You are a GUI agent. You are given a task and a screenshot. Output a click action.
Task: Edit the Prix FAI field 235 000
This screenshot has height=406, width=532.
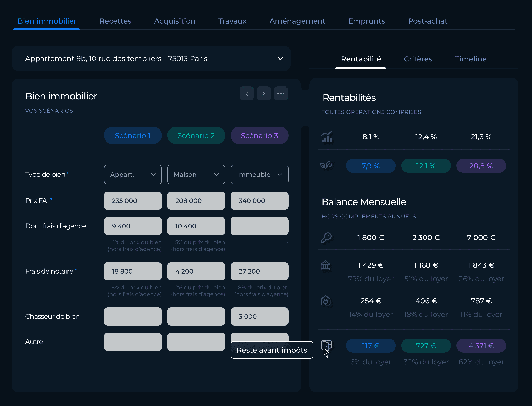click(133, 201)
